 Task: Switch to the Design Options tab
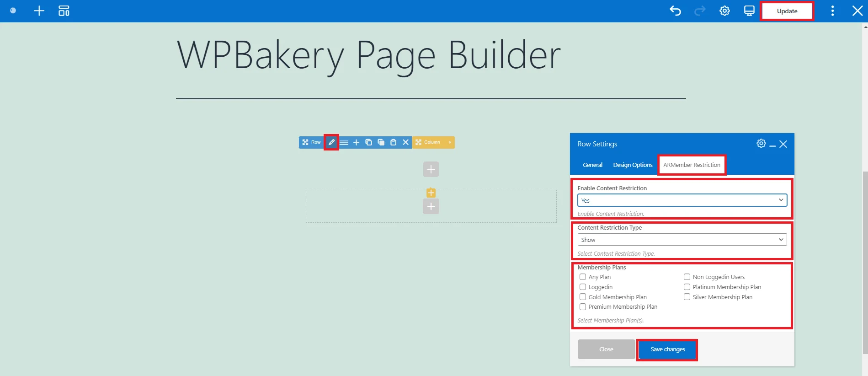click(x=633, y=165)
